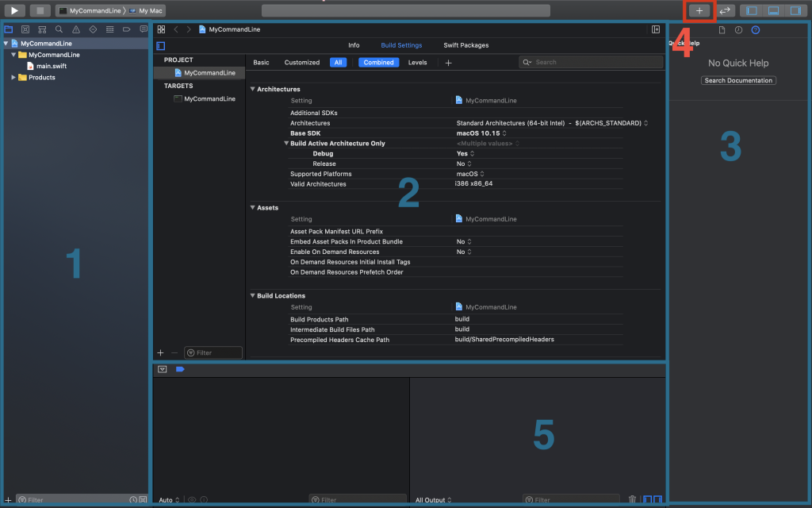Screen dimensions: 812x508
Task: Switch to the Levels view
Action: tap(417, 62)
